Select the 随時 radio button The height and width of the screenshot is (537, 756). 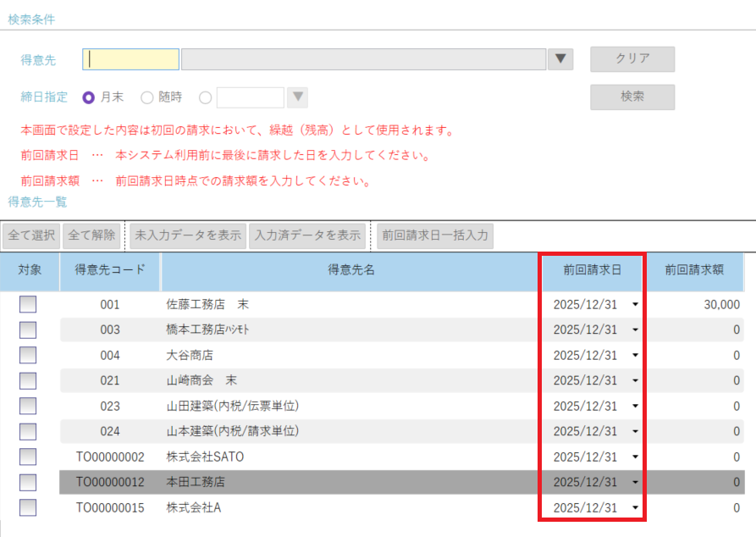[147, 97]
